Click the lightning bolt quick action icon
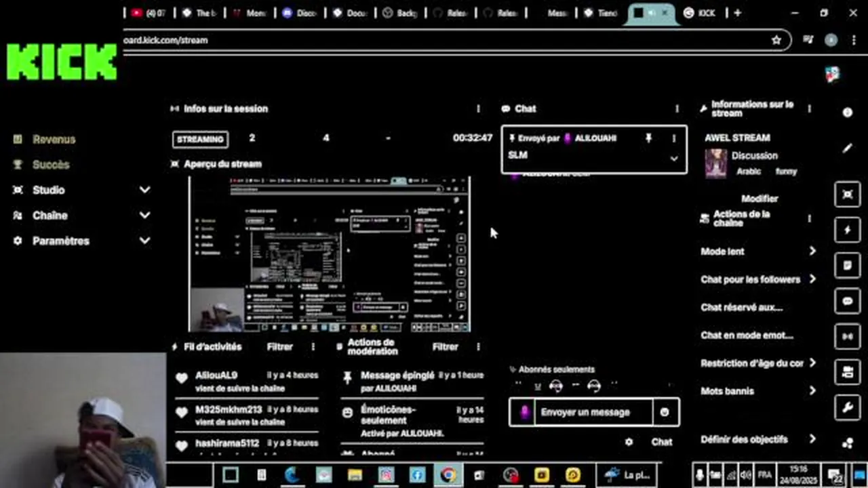 [x=847, y=230]
